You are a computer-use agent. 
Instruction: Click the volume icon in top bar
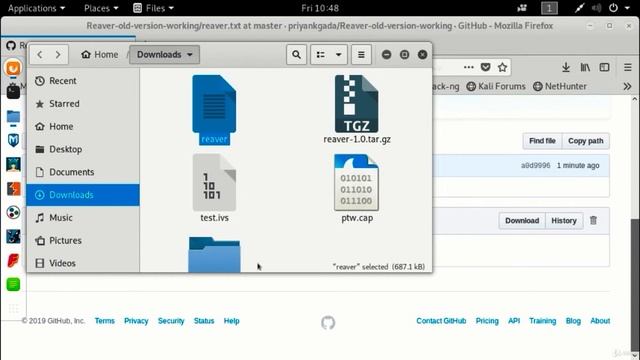click(x=596, y=8)
